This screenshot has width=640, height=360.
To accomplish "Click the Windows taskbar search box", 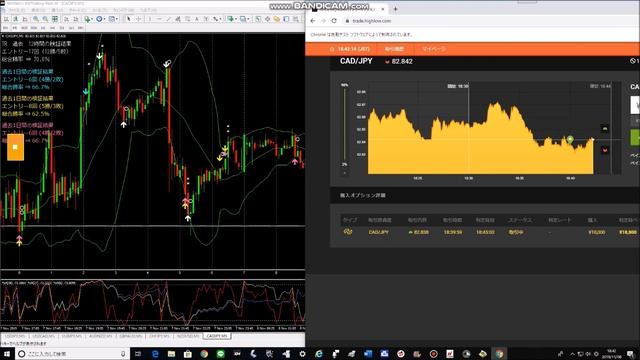I will coord(72,353).
